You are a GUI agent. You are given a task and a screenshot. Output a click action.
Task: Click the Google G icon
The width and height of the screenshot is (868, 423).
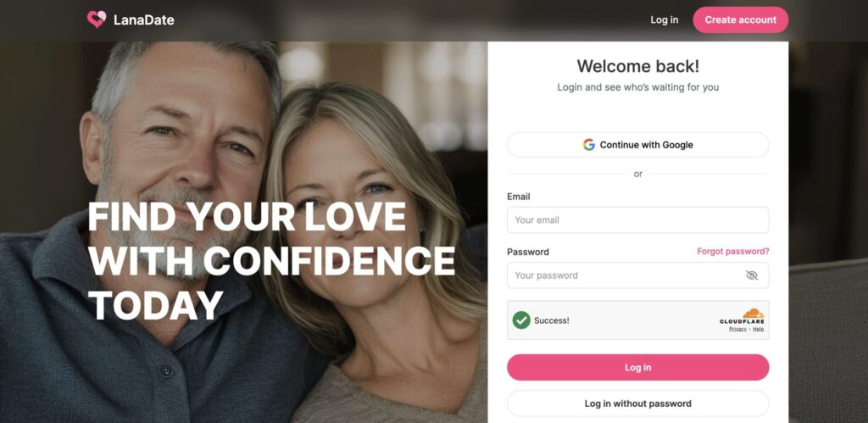tap(588, 144)
